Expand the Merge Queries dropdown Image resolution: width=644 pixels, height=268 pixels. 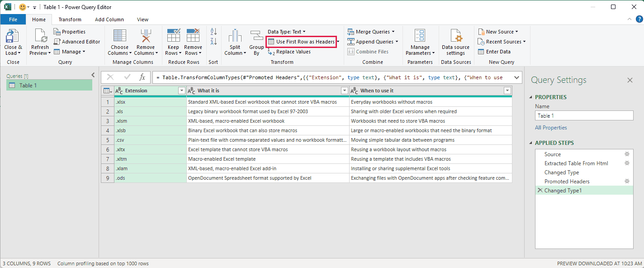pyautogui.click(x=393, y=32)
